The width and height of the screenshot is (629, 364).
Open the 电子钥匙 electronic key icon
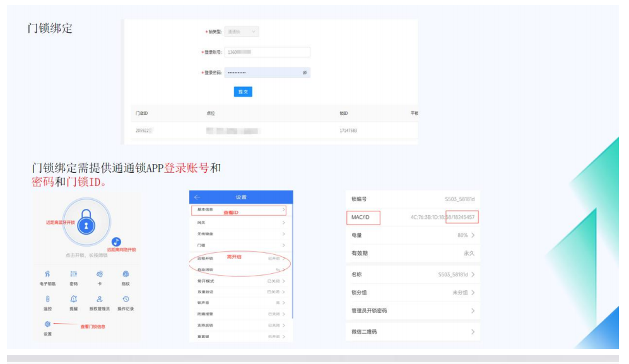pos(48,274)
